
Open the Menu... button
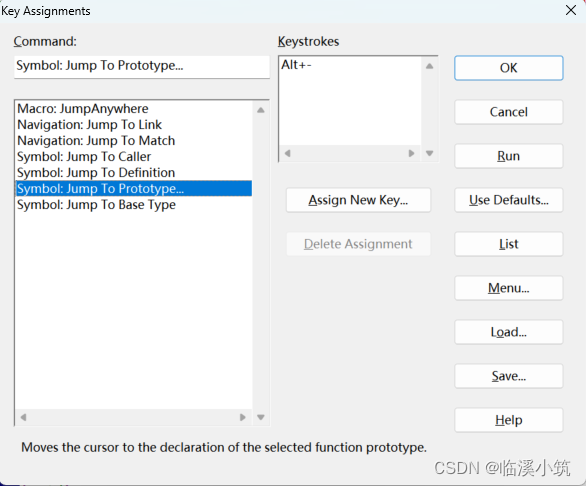[x=508, y=288]
